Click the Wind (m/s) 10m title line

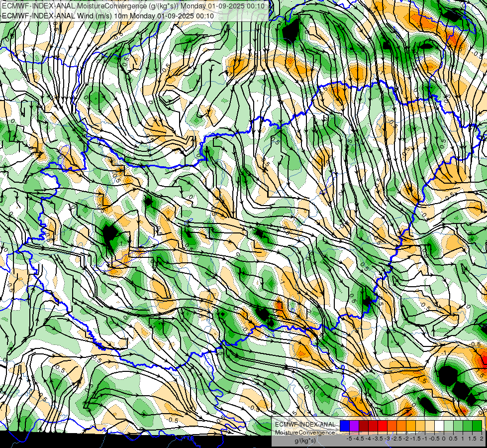coord(108,15)
